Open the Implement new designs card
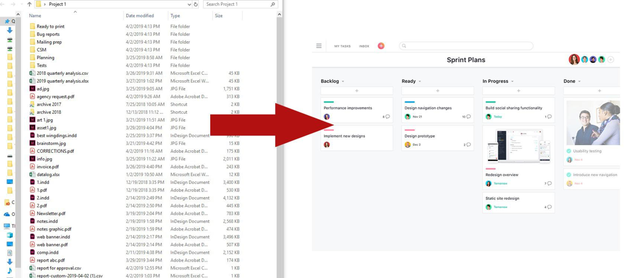Viewport: 644px width, 278px height. 357,138
